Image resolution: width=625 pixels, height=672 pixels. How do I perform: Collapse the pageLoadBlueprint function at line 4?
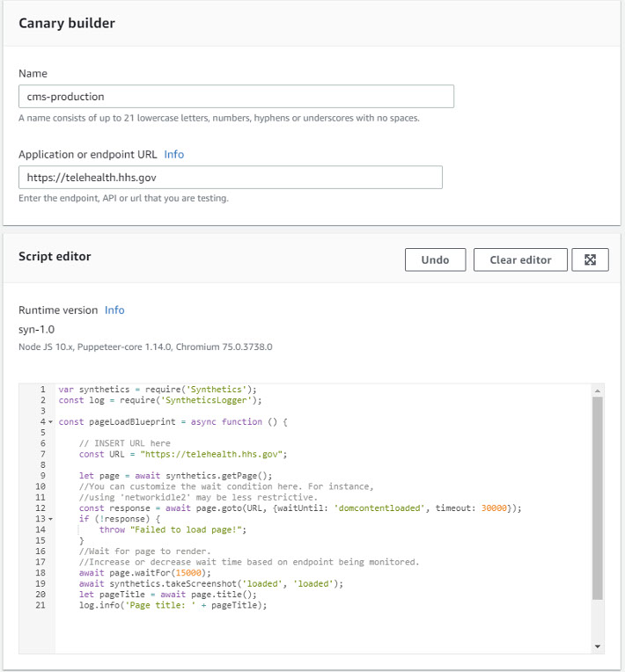pos(50,422)
